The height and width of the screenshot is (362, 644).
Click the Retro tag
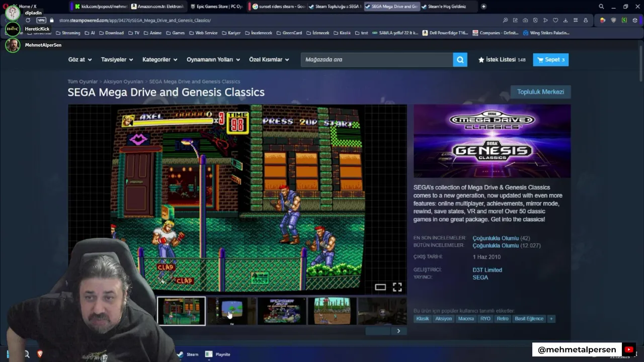click(x=503, y=319)
